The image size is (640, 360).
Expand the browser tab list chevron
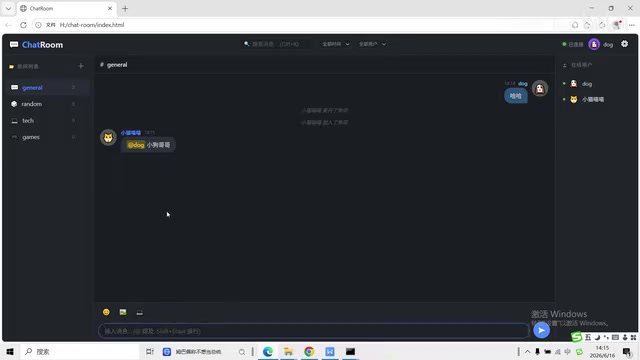click(x=8, y=8)
